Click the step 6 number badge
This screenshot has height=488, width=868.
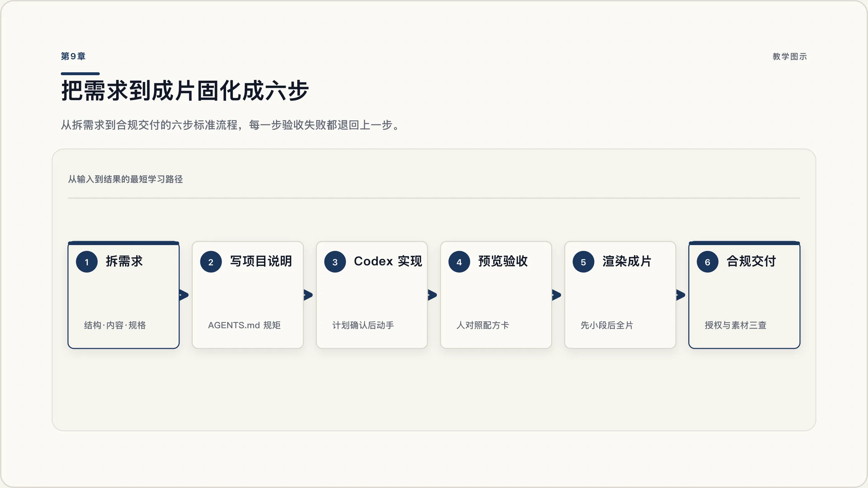[707, 262]
